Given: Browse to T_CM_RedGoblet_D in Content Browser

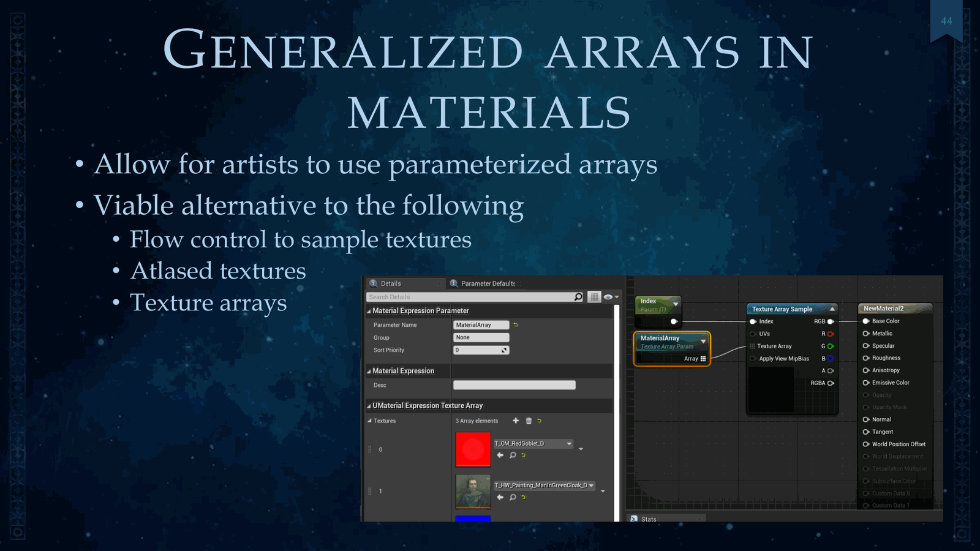Looking at the screenshot, I should tap(513, 455).
